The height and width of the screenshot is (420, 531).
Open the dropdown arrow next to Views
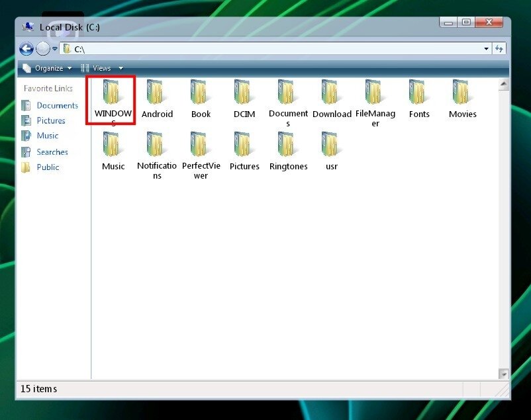121,68
